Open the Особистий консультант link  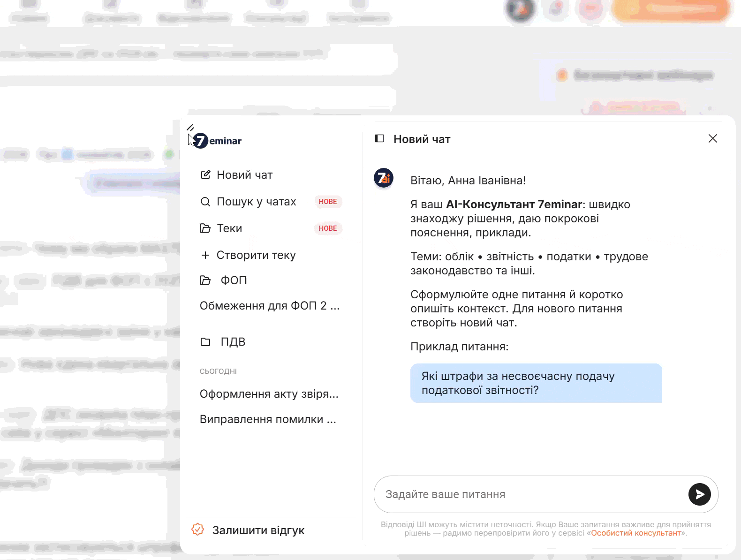(x=635, y=533)
